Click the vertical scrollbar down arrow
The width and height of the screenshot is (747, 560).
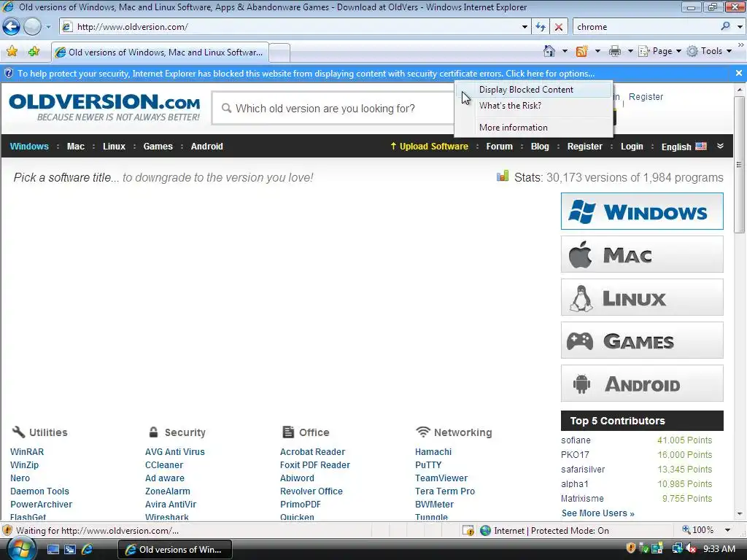coord(740,514)
